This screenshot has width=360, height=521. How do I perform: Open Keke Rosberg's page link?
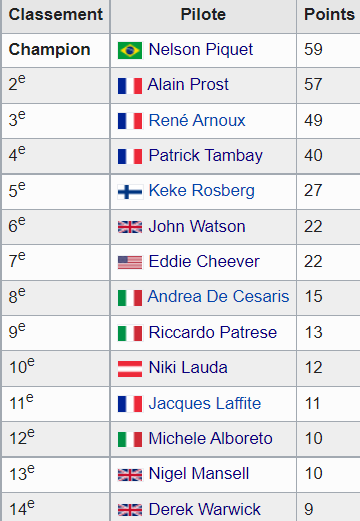[x=202, y=191]
